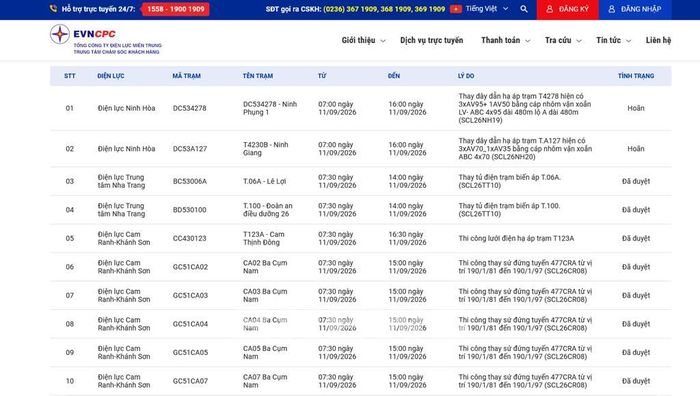Click the TÊN TRẠM column header
This screenshot has height=396, width=700.
click(258, 76)
